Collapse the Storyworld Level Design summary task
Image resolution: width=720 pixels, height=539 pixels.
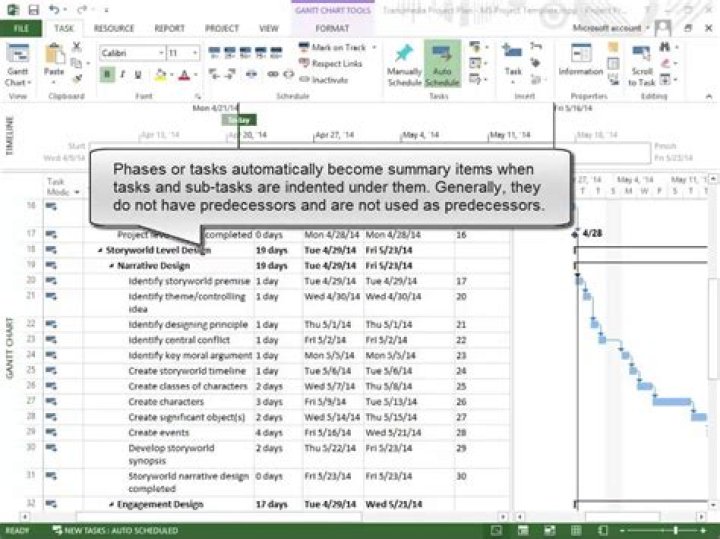click(100, 251)
